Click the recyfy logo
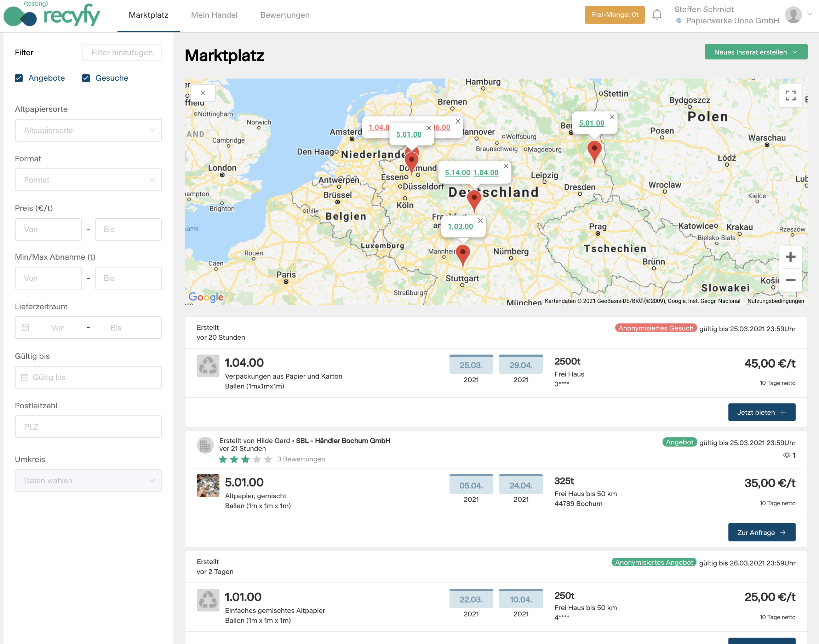819x644 pixels. pyautogui.click(x=52, y=15)
